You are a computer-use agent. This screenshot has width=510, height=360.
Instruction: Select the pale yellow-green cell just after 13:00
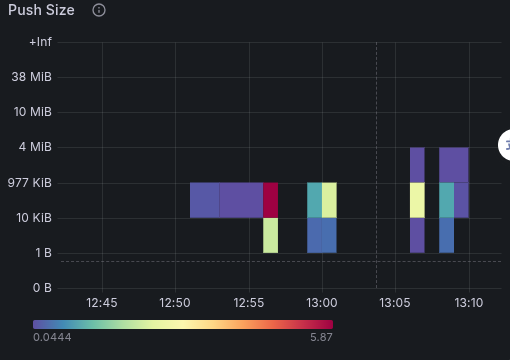329,200
